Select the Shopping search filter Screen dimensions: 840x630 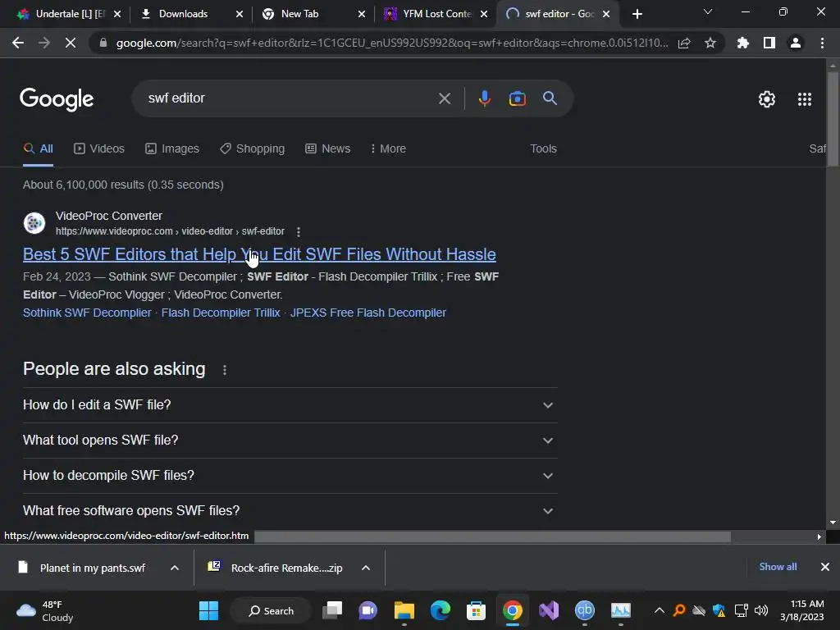point(253,149)
